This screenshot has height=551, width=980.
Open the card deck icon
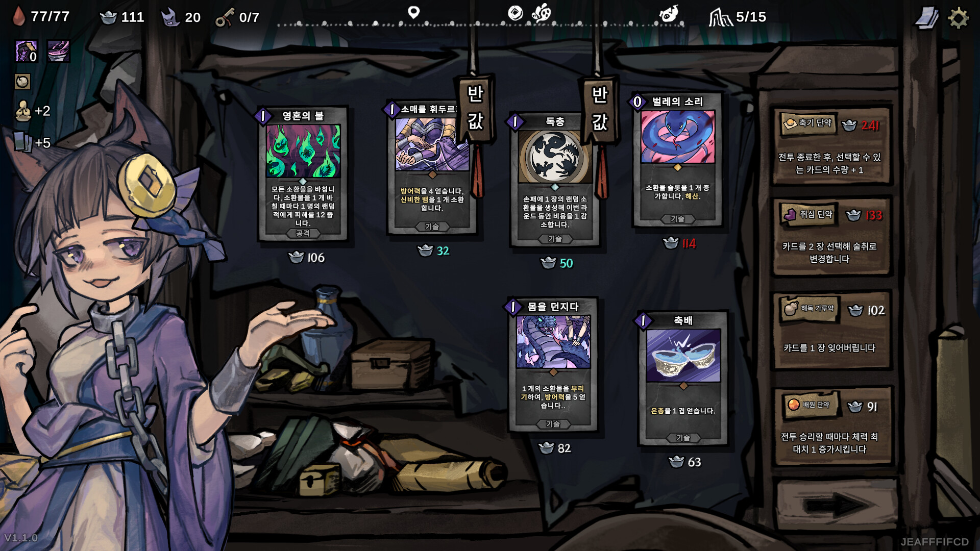point(926,18)
